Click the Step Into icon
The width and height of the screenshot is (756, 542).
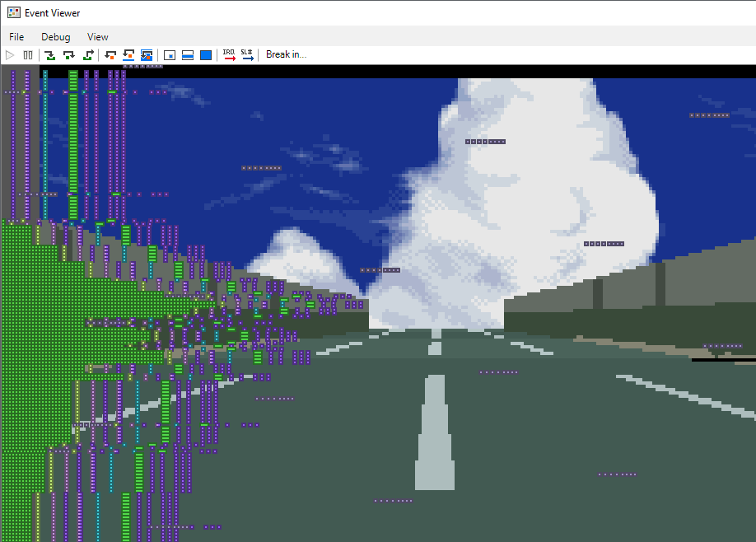pos(49,55)
